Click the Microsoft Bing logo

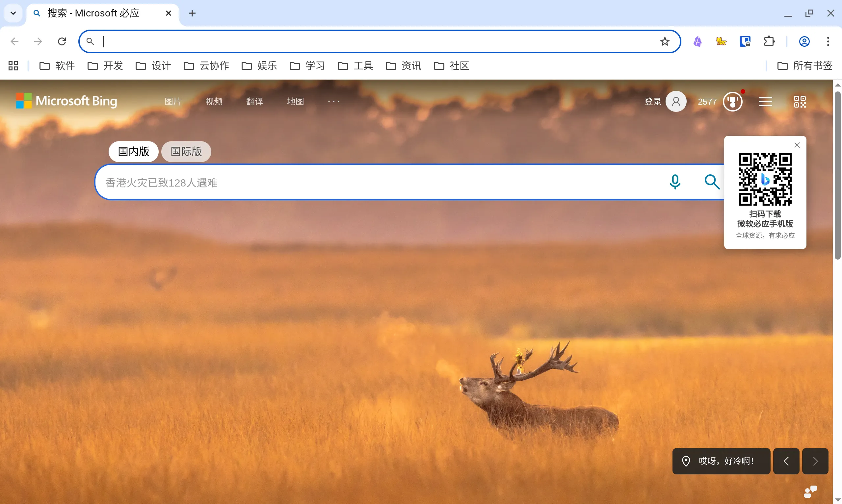click(x=66, y=101)
